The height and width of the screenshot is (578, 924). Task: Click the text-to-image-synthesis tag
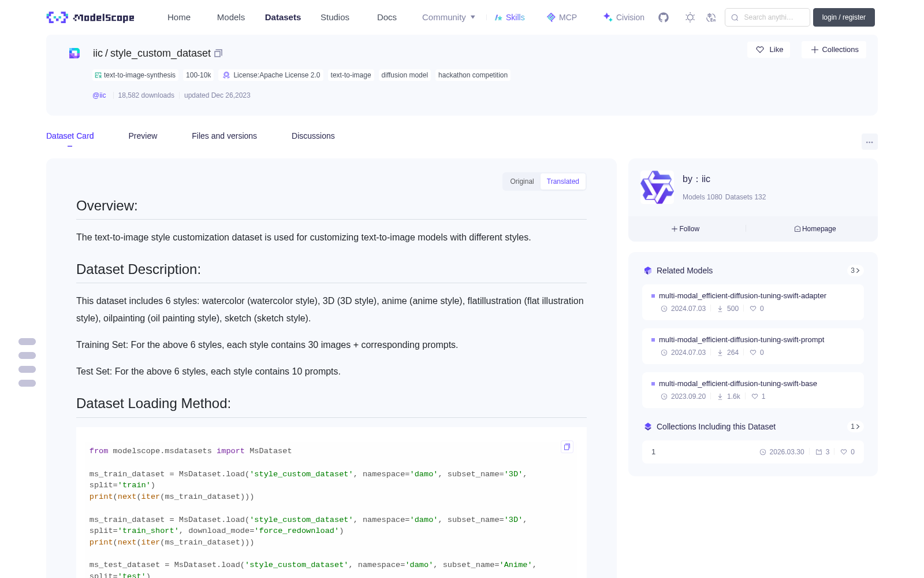135,75
